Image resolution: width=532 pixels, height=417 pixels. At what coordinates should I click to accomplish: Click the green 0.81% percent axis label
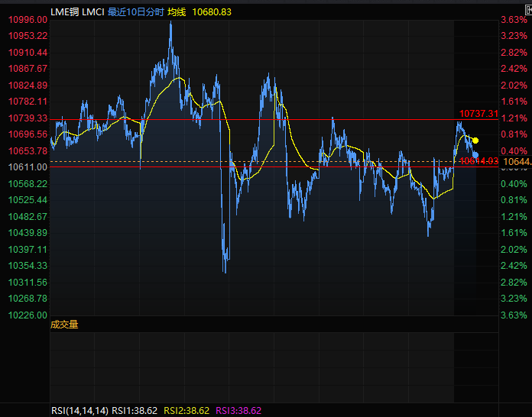point(514,199)
